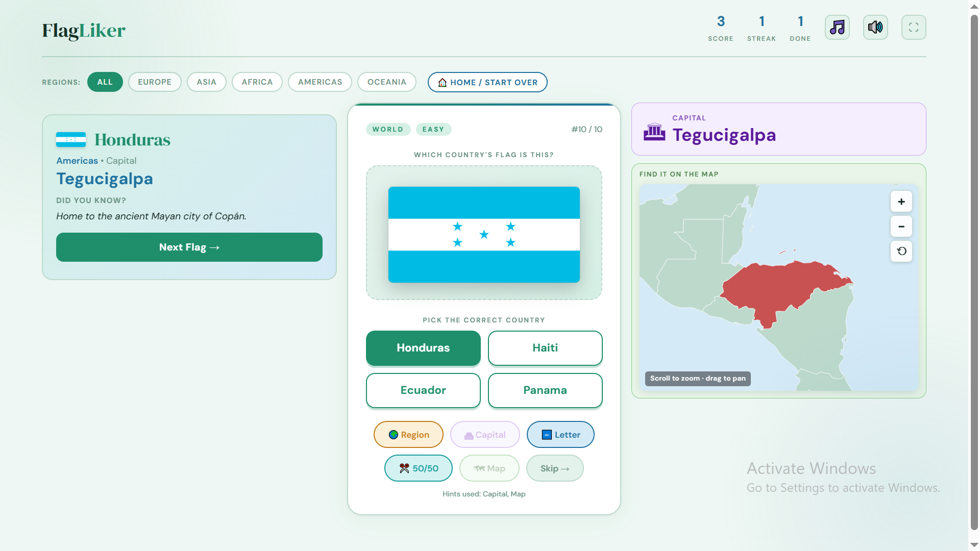Click the globe icon on the Region hint
The width and height of the screenshot is (980, 551).
[394, 435]
